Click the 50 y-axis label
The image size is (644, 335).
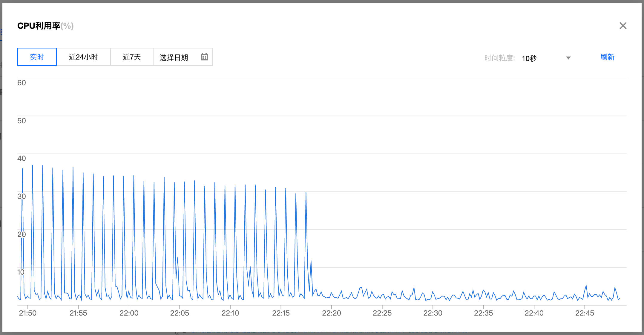pyautogui.click(x=22, y=121)
